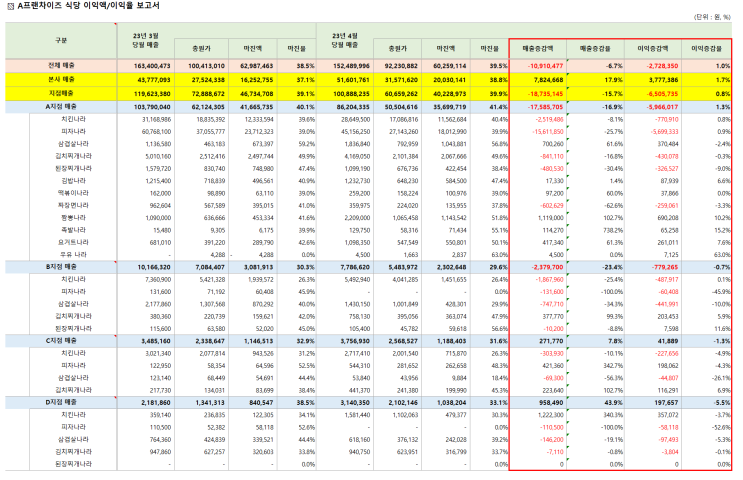The width and height of the screenshot is (743, 480).
Task: Select the 구분 header cell
Action: point(61,41)
